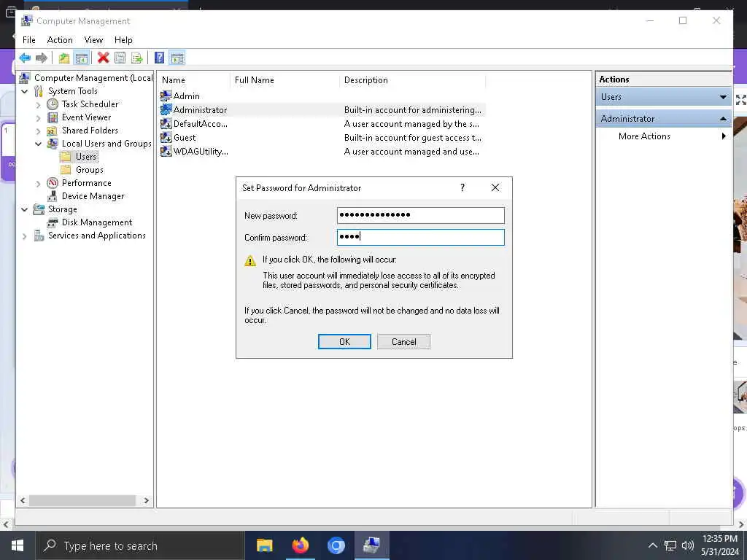Select the Administrator row in list
The width and height of the screenshot is (747, 560).
pyautogui.click(x=322, y=110)
